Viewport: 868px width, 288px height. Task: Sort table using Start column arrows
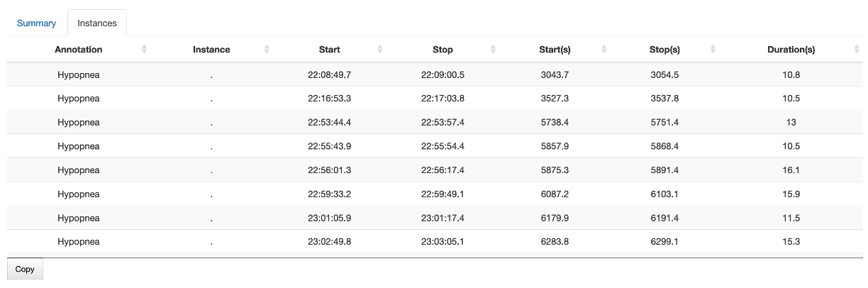click(380, 50)
